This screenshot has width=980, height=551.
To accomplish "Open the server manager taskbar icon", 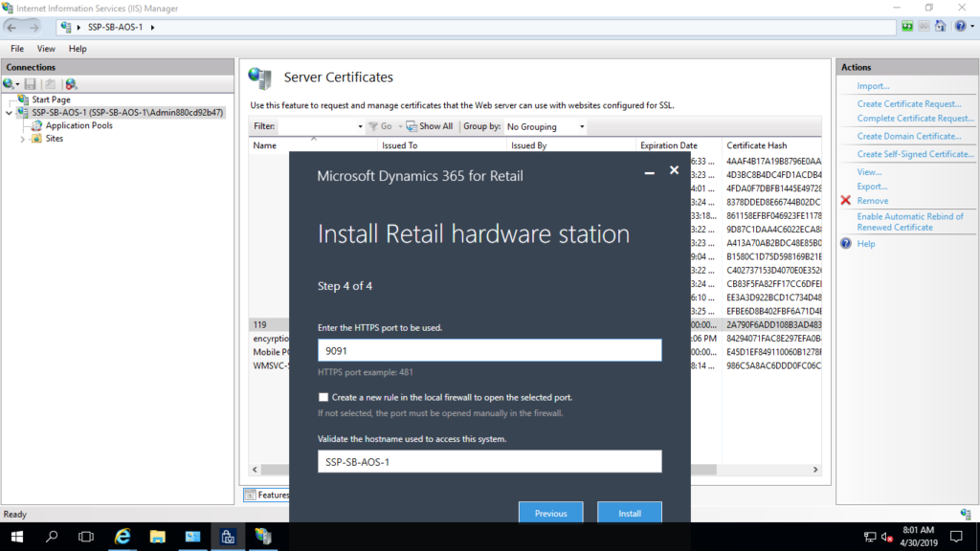I will [x=192, y=537].
